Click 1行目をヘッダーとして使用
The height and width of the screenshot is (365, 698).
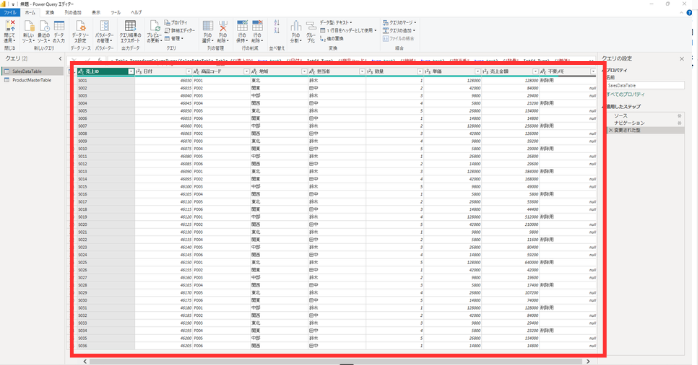349,30
